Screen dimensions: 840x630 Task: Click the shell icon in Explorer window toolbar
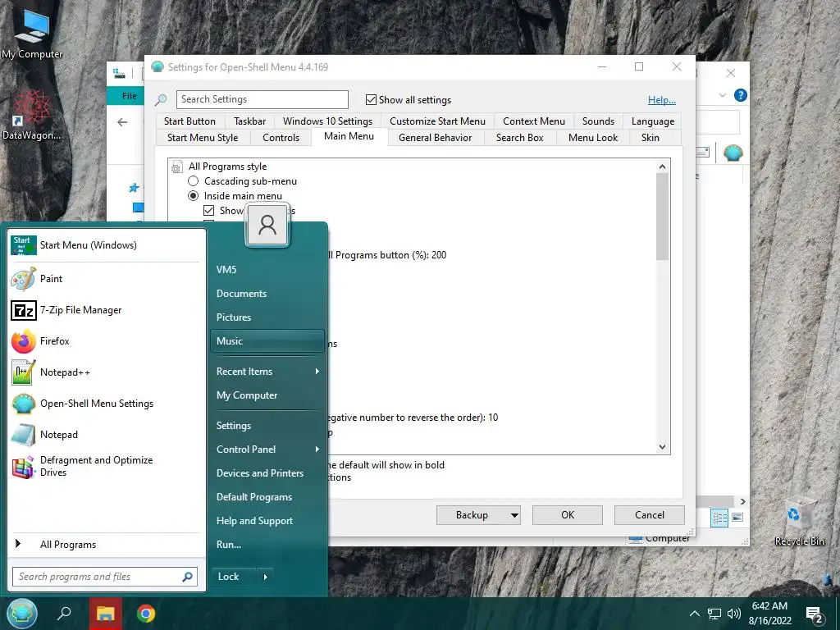point(733,153)
